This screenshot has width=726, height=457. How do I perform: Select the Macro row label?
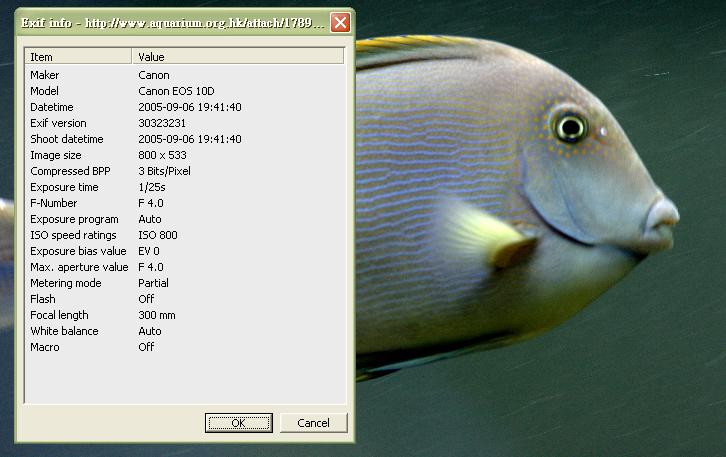[45, 347]
